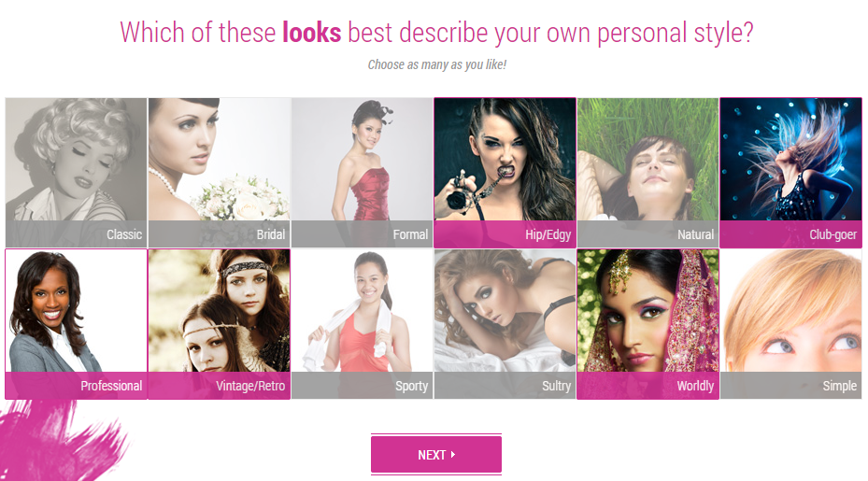This screenshot has width=868, height=481.
Task: Click the Hip/Edgy pink label
Action: pyautogui.click(x=505, y=234)
